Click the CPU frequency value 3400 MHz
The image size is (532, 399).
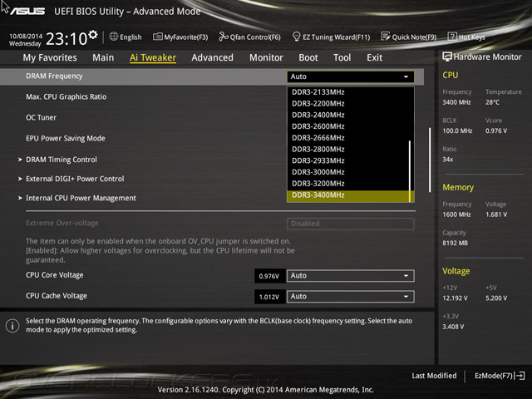tap(456, 102)
